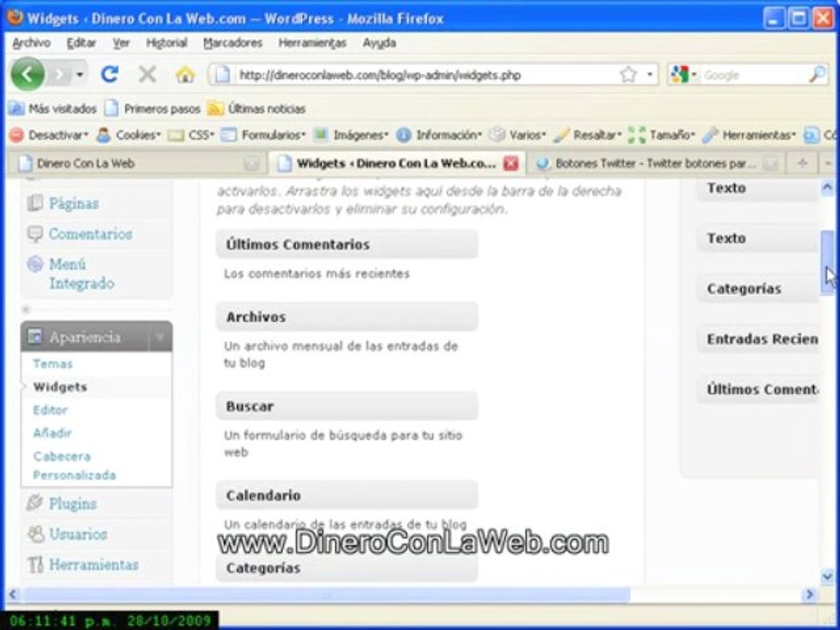Open the Cookies toolbar menu
The width and height of the screenshot is (840, 630).
(129, 135)
